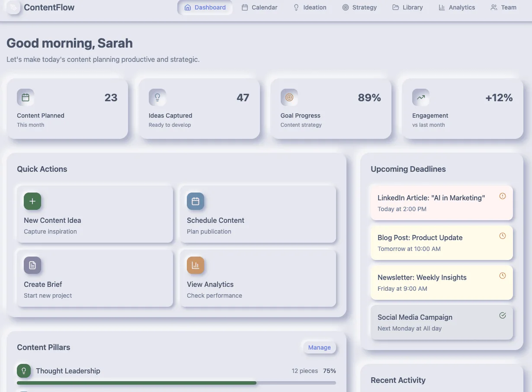Open the Strategy tab
The height and width of the screenshot is (392, 532).
pyautogui.click(x=359, y=7)
